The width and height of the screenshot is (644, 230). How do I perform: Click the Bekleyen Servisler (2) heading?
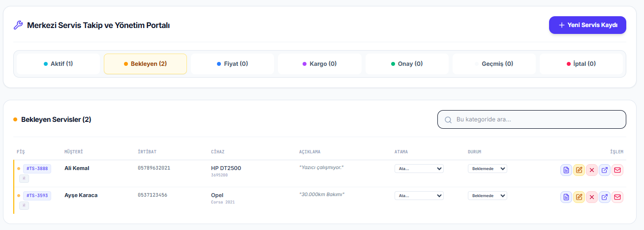[x=56, y=119]
